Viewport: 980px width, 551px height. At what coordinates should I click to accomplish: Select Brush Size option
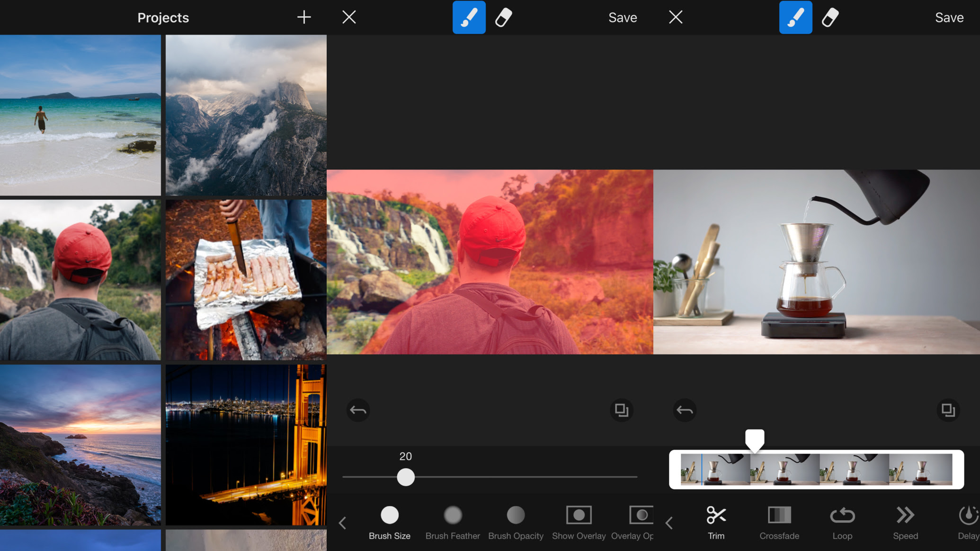coord(390,523)
